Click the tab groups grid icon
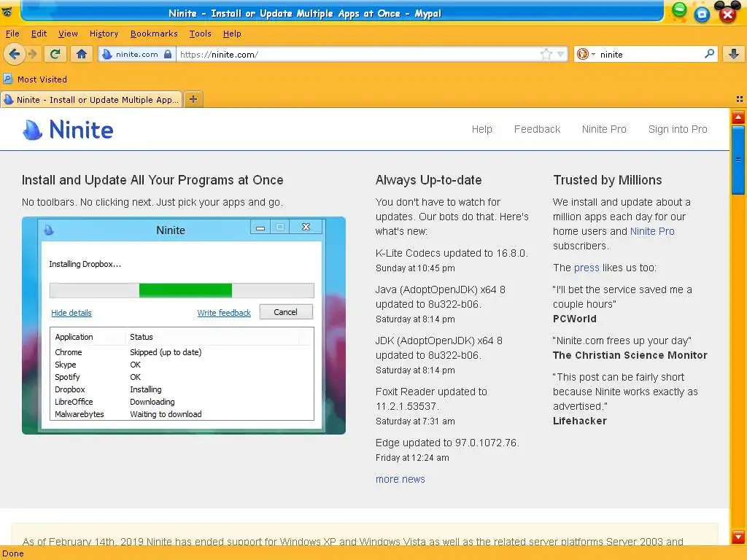The image size is (747, 560). pos(740,99)
